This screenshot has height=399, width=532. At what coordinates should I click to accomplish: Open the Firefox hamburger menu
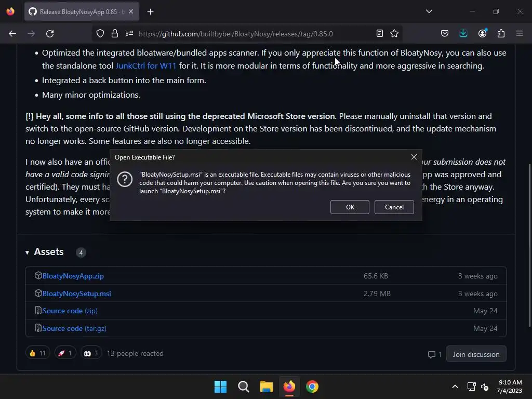(519, 34)
